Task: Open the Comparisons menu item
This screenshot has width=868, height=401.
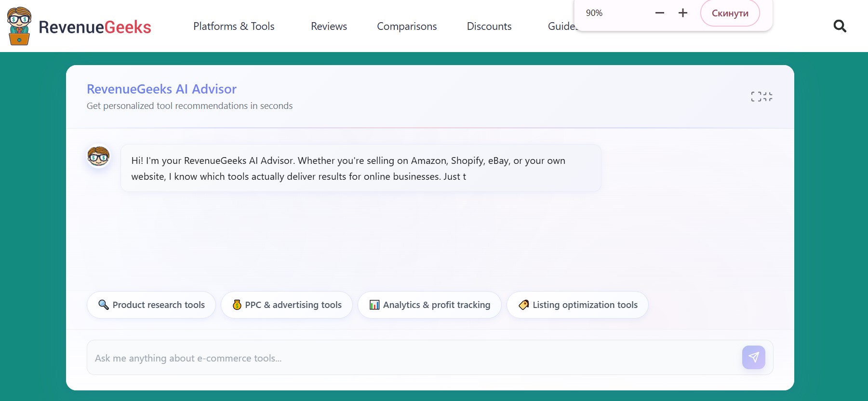Action: click(407, 26)
